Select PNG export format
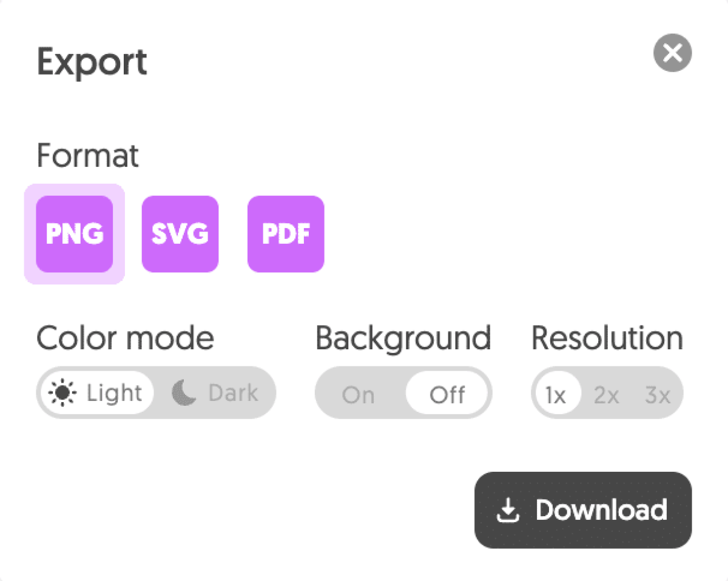The height and width of the screenshot is (581, 728). [75, 234]
